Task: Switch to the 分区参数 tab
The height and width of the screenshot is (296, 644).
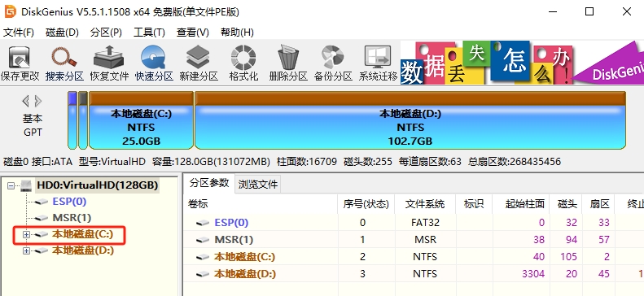Action: point(209,183)
